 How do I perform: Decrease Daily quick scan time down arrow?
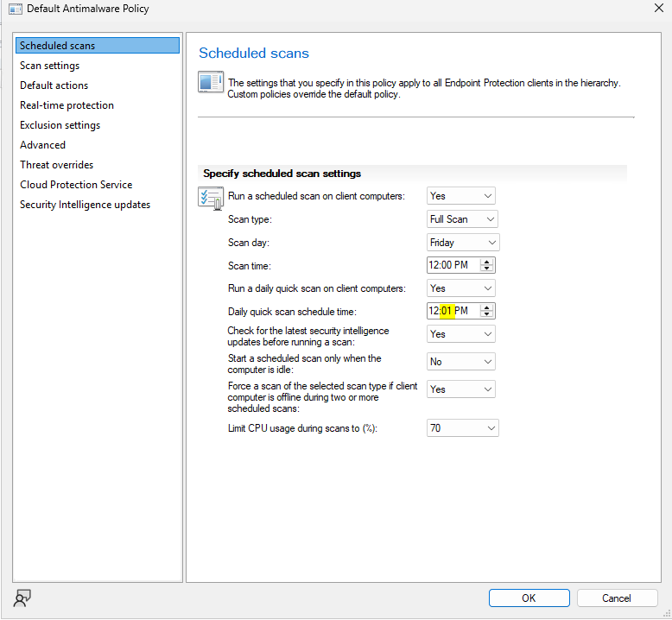[x=486, y=314]
